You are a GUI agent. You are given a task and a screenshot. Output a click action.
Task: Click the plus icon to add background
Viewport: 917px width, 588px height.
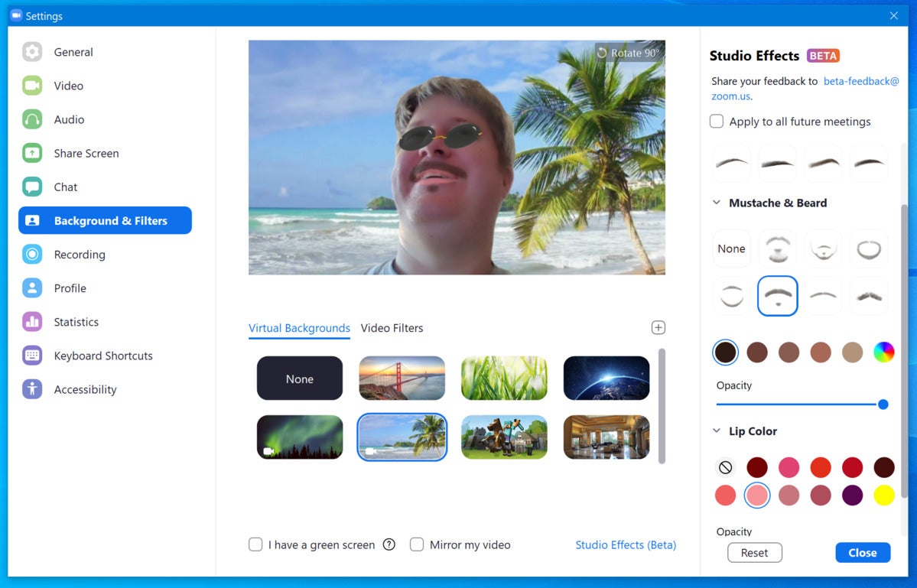point(658,327)
